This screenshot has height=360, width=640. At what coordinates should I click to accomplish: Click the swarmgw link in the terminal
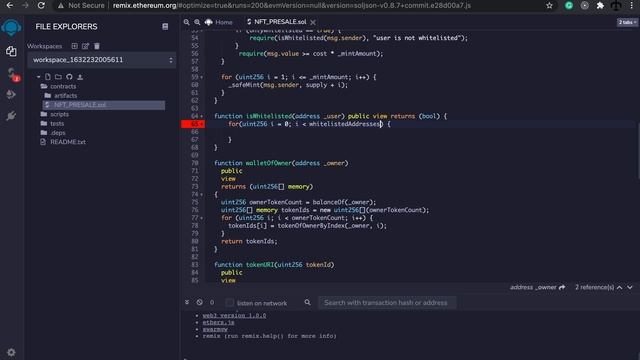click(x=215, y=329)
